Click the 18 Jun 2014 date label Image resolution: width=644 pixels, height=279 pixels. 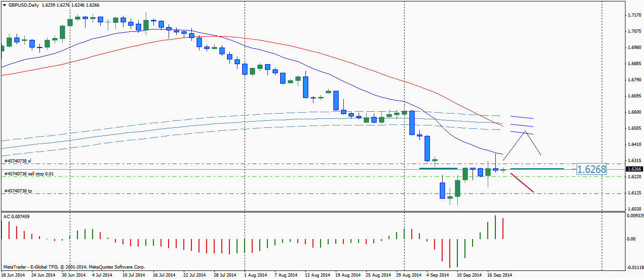click(14, 275)
